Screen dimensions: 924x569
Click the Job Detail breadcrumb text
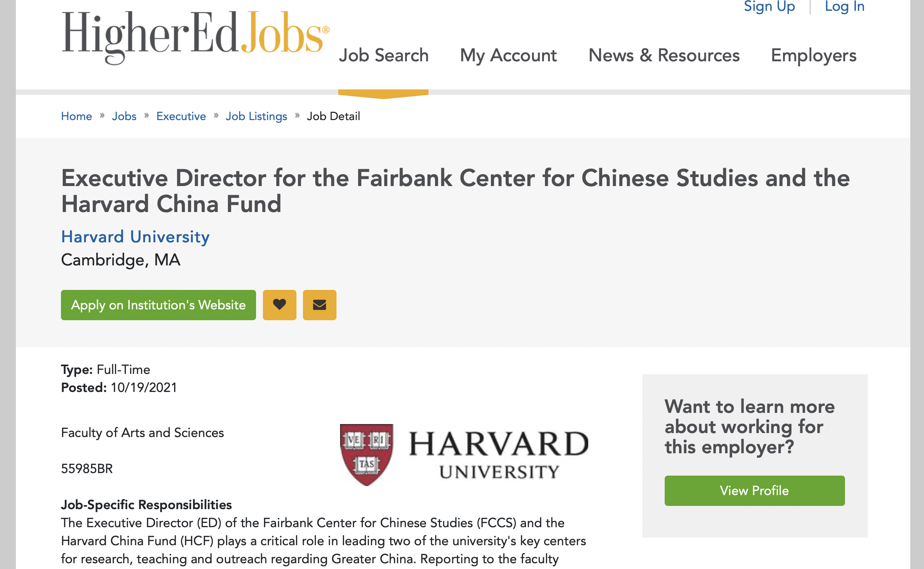coord(333,116)
